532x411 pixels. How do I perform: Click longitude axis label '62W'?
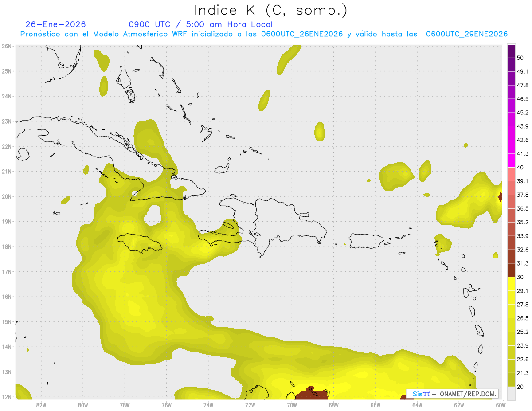point(459,405)
